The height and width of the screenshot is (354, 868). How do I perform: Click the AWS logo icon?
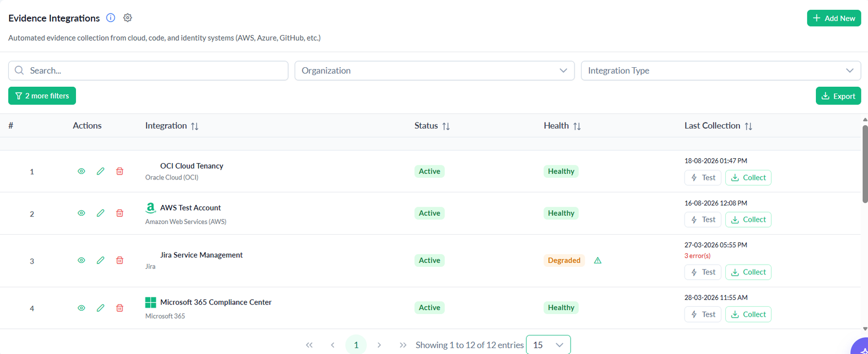tap(151, 208)
